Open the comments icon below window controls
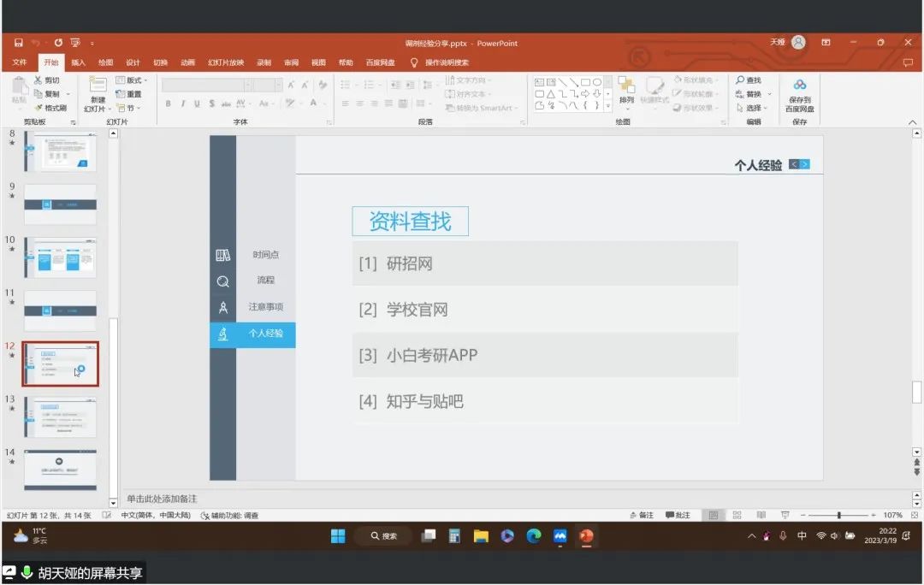 pyautogui.click(x=908, y=62)
